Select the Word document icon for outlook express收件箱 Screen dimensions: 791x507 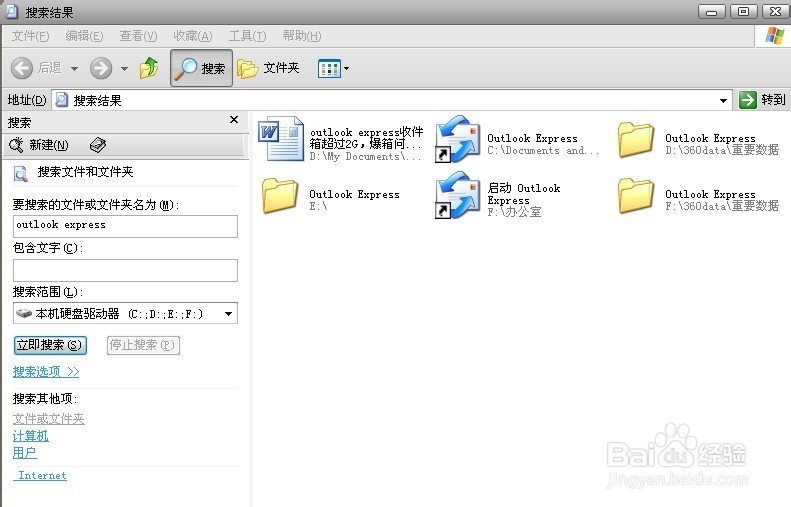pyautogui.click(x=281, y=138)
